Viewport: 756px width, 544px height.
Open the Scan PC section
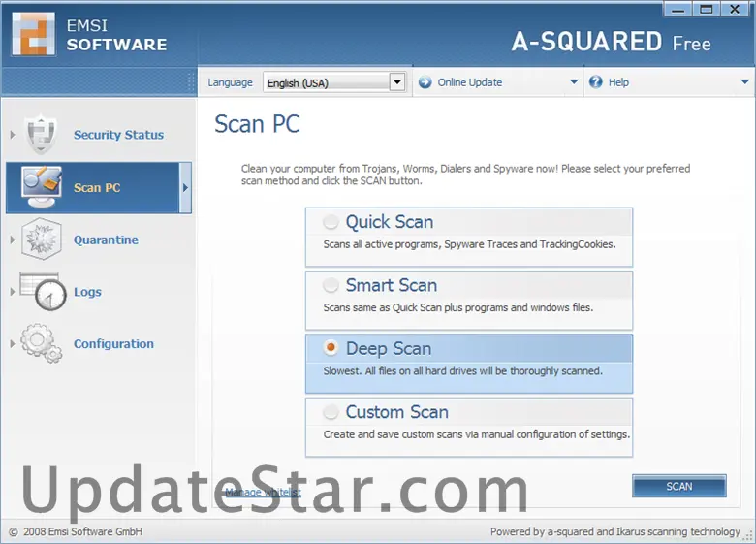click(x=97, y=187)
